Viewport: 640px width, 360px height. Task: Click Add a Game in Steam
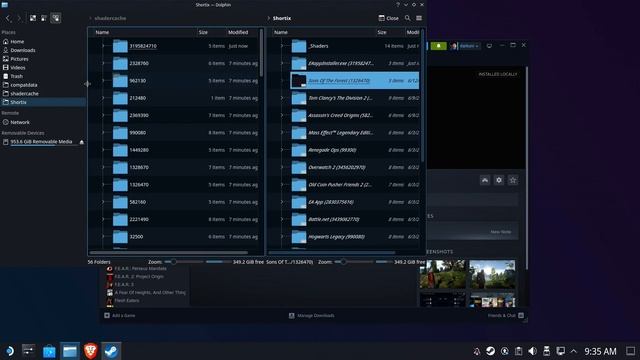(x=120, y=316)
